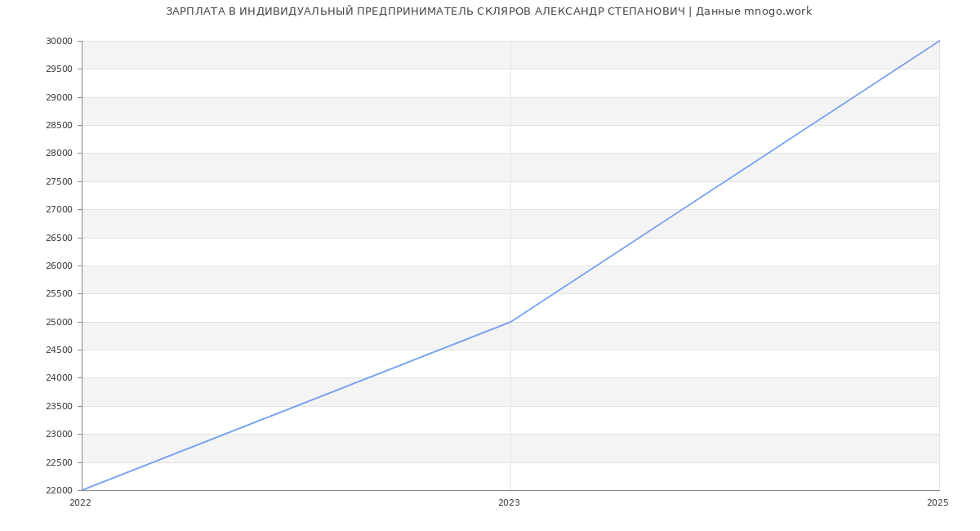This screenshot has height=531, width=980.
Task: Click the 2025 x-axis label
Action: pos(938,503)
